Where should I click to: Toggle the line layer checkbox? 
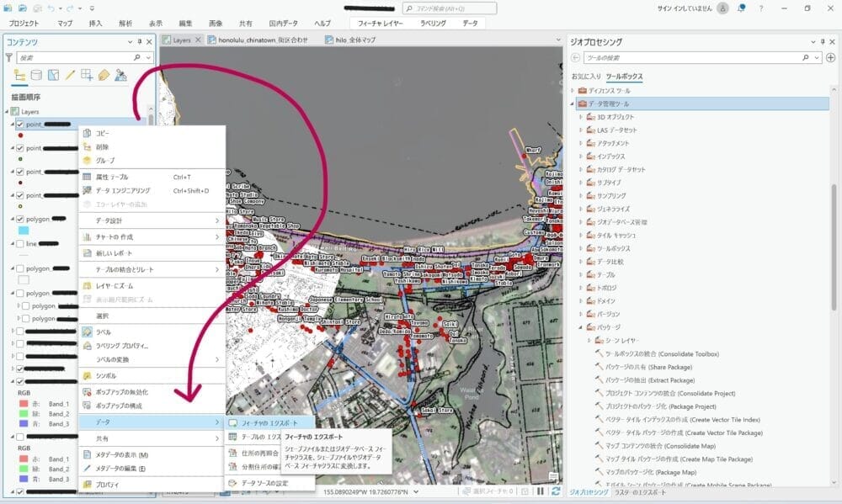point(20,244)
